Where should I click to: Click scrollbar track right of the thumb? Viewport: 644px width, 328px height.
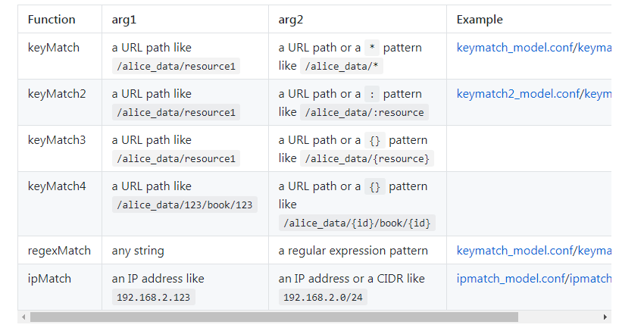pyautogui.click(x=559, y=317)
